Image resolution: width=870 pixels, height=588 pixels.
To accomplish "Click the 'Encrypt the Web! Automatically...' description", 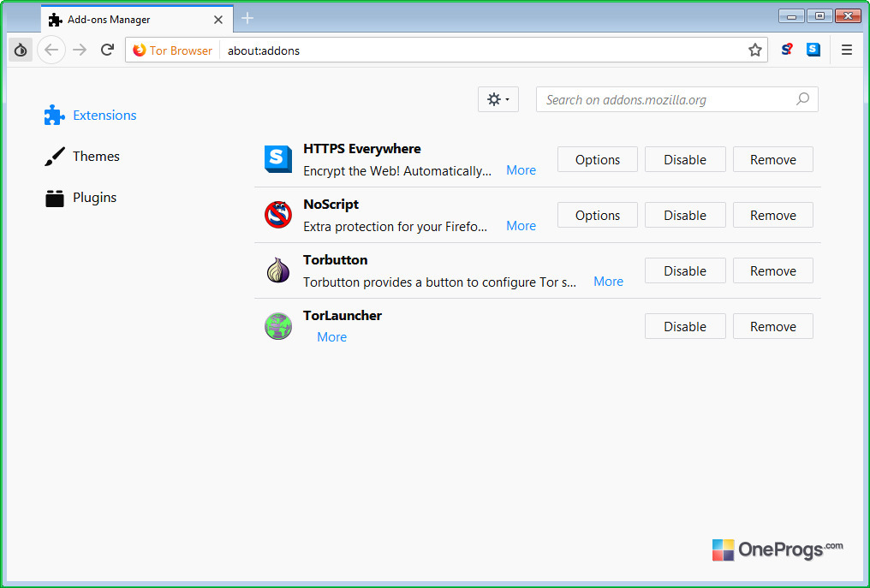I will click(x=397, y=171).
